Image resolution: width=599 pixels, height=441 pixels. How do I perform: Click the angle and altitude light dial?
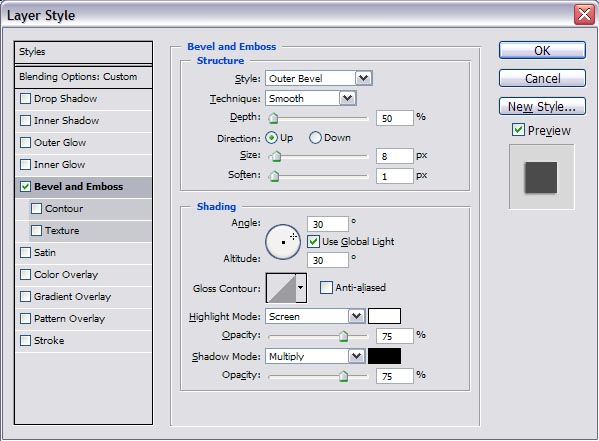coord(283,242)
